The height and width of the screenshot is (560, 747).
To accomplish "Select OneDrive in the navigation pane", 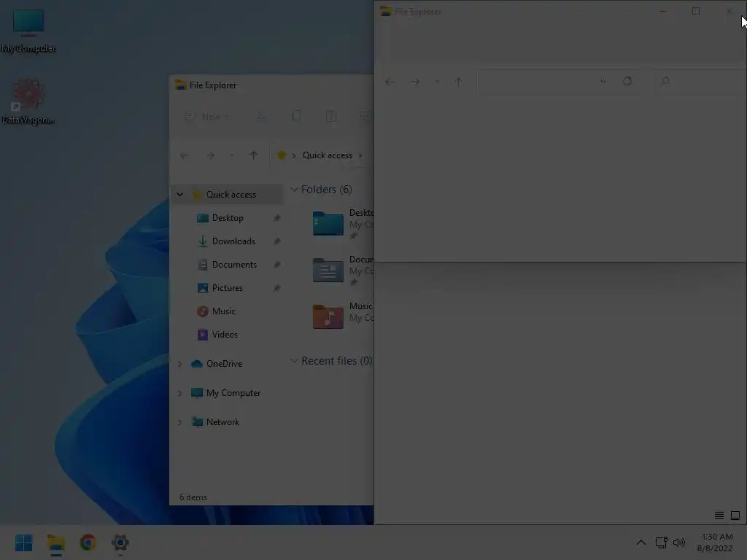I will [225, 364].
